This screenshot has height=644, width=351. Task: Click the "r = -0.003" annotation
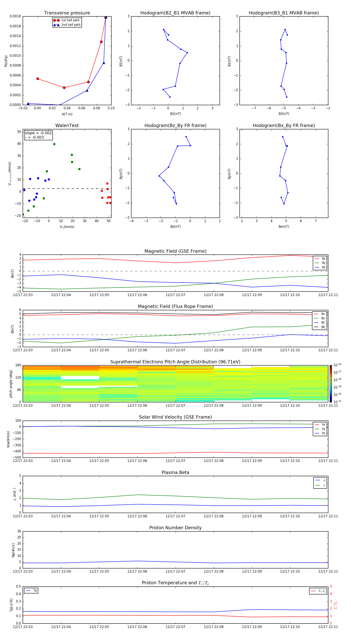pos(35,137)
